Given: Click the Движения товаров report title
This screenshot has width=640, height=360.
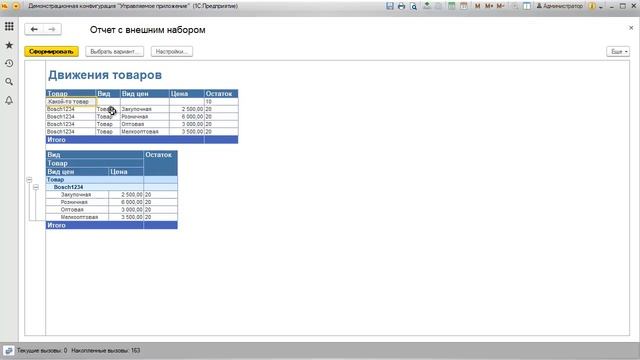Looking at the screenshot, I should tap(105, 75).
